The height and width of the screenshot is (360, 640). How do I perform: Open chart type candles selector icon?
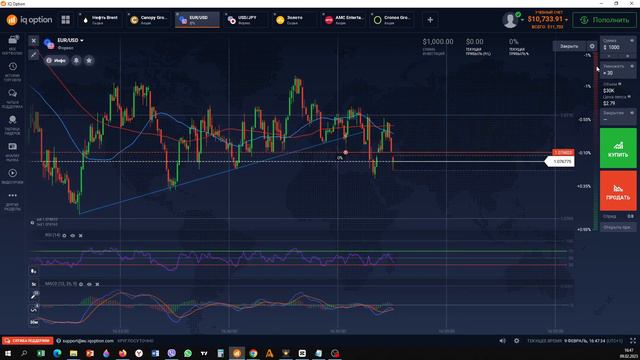pos(34,271)
